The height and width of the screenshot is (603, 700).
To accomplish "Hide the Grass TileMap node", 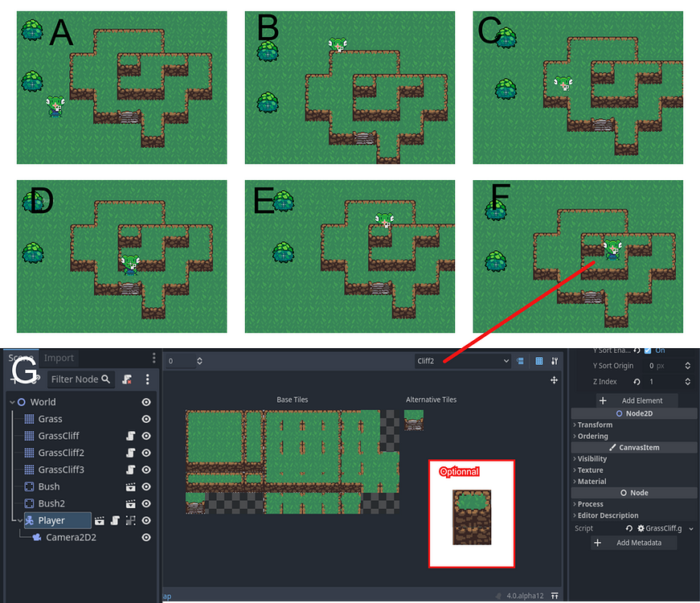I will pos(146,419).
